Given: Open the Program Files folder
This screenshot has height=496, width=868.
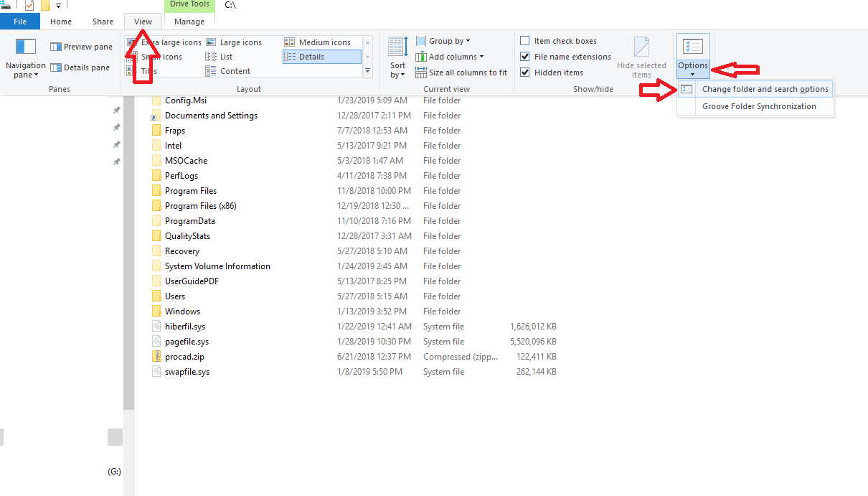Looking at the screenshot, I should (x=191, y=191).
